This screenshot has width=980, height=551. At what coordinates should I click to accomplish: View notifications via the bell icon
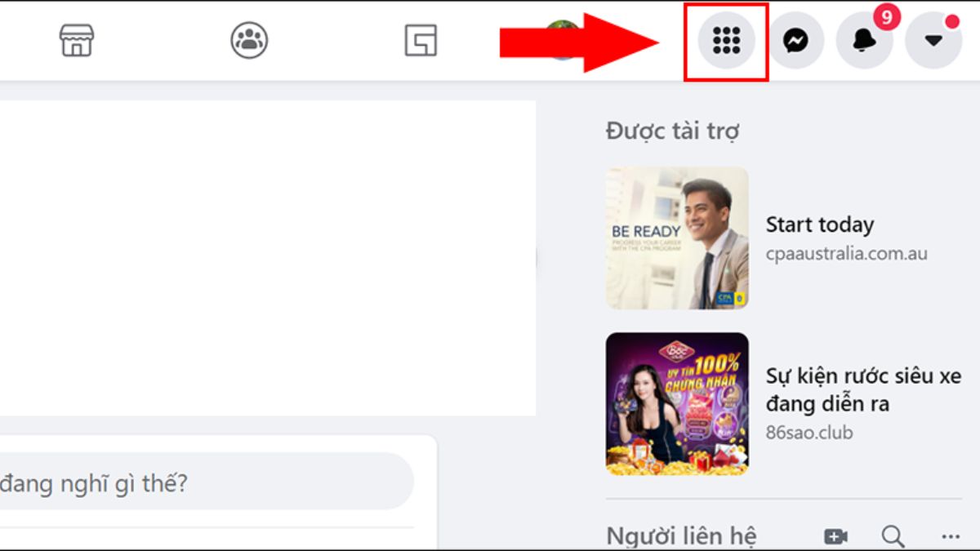(x=864, y=40)
